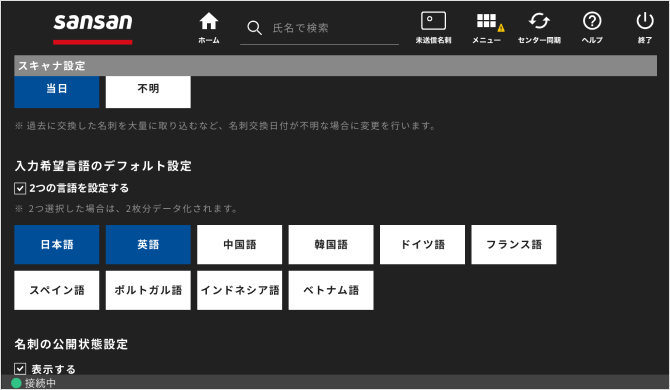Click the sansan logo
670x390 pixels.
pyautogui.click(x=93, y=22)
